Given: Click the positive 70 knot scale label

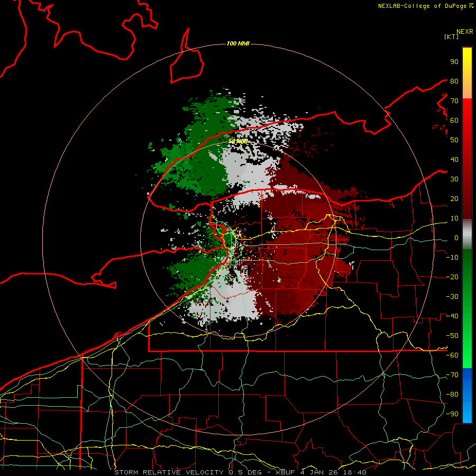Looking at the screenshot, I should tap(454, 101).
